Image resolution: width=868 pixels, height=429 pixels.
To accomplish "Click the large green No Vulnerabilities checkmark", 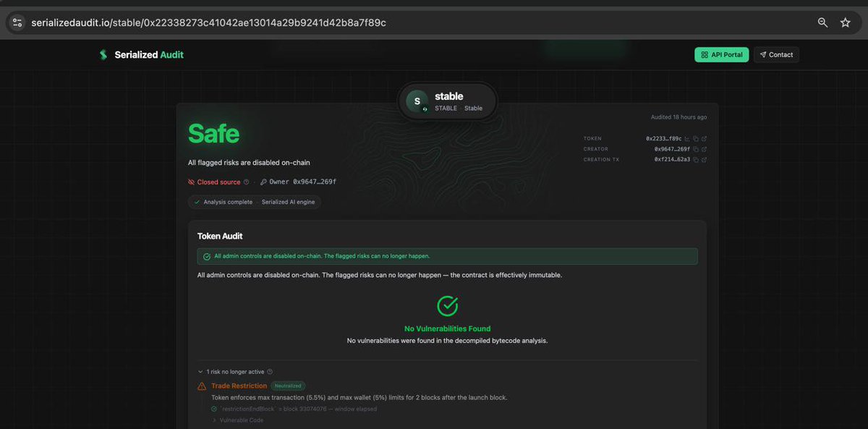I will (448, 306).
